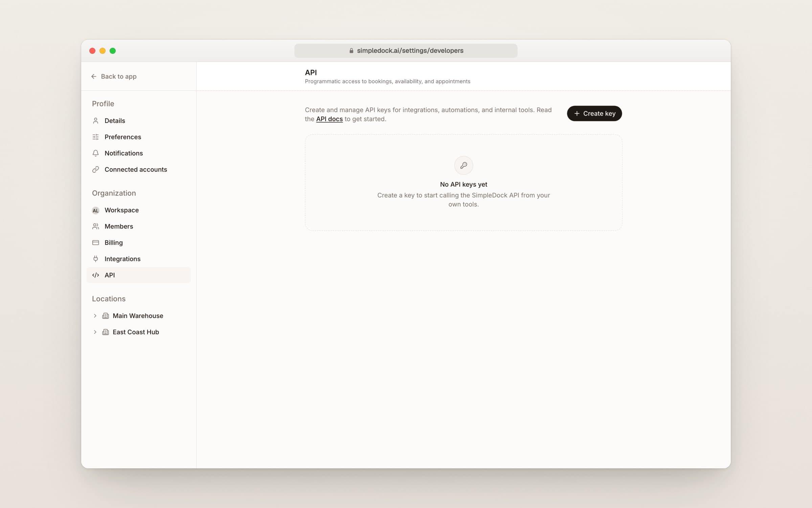Click the 'No API keys yet' heading

click(464, 184)
